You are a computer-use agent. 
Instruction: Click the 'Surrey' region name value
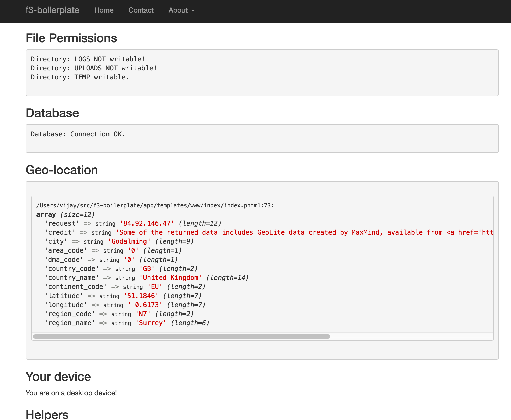tap(151, 323)
